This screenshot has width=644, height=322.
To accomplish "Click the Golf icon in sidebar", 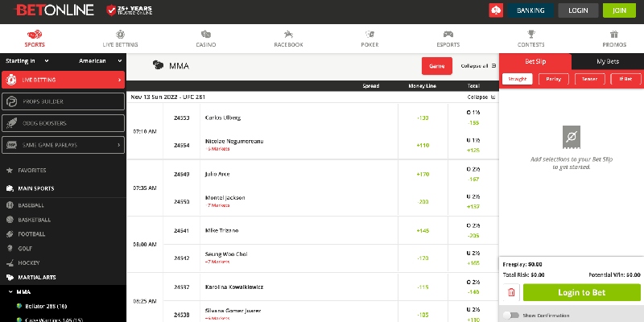I will coord(10,248).
